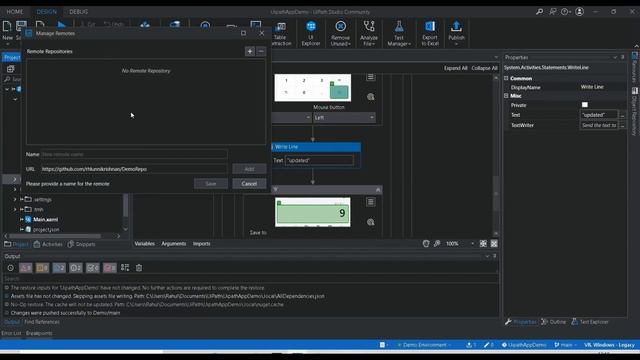Toggle the info filter in the Output panel

click(x=59, y=268)
